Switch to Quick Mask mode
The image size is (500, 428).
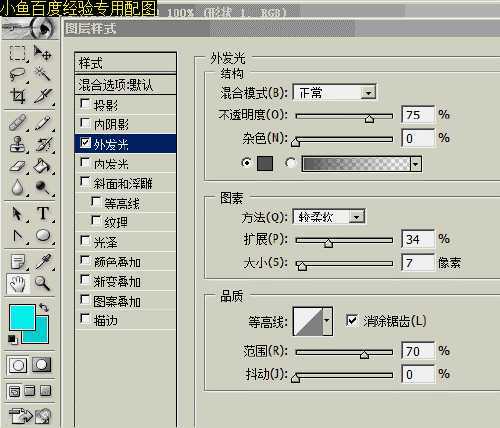pyautogui.click(x=42, y=364)
